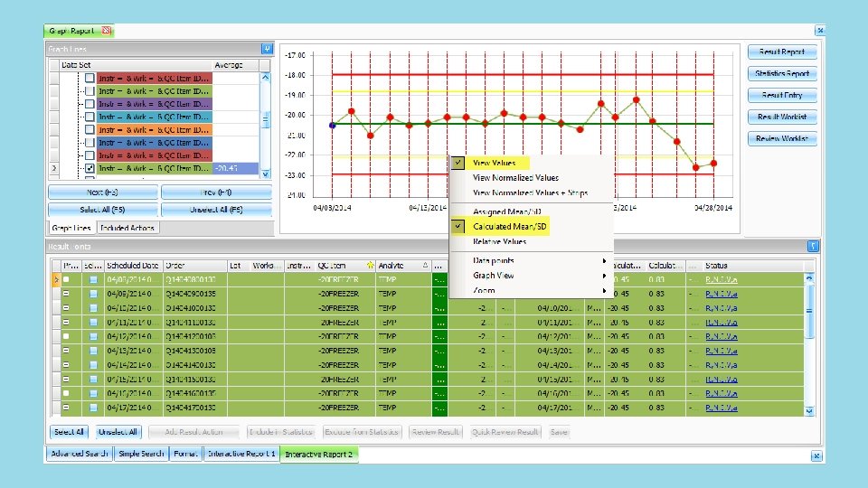868x488 pixels.
Task: Click the Scheduled Date column header
Action: (133, 266)
